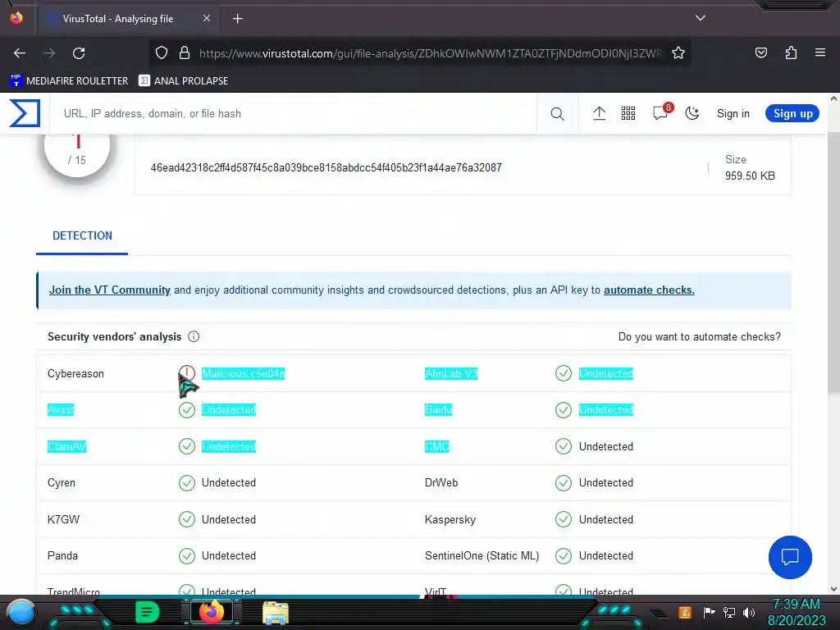
Task: Click the address bar URL
Action: [x=430, y=53]
